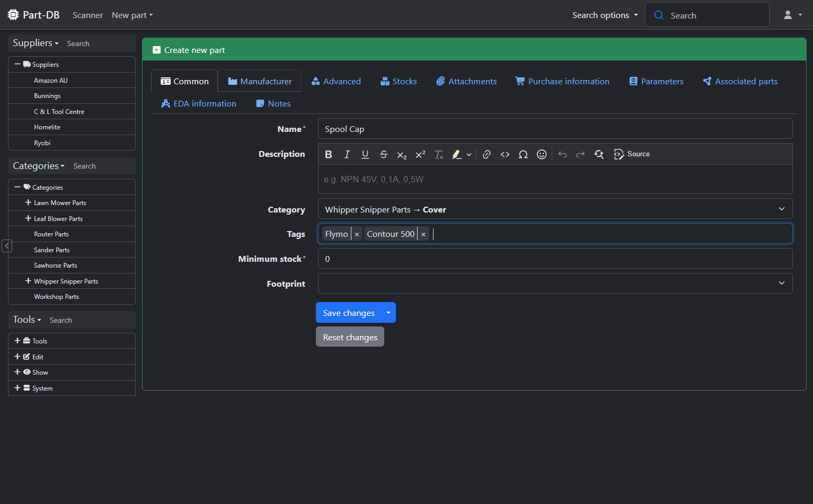Viewport: 813px width, 504px height.
Task: Undo last description edit
Action: click(x=562, y=154)
